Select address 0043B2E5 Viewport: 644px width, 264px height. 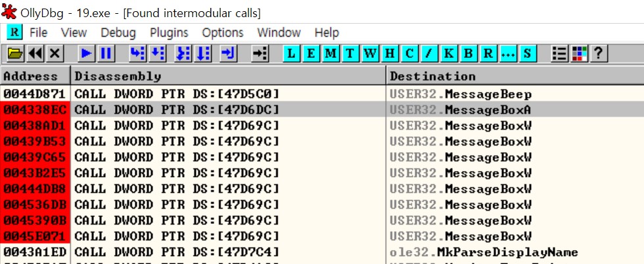pos(35,173)
